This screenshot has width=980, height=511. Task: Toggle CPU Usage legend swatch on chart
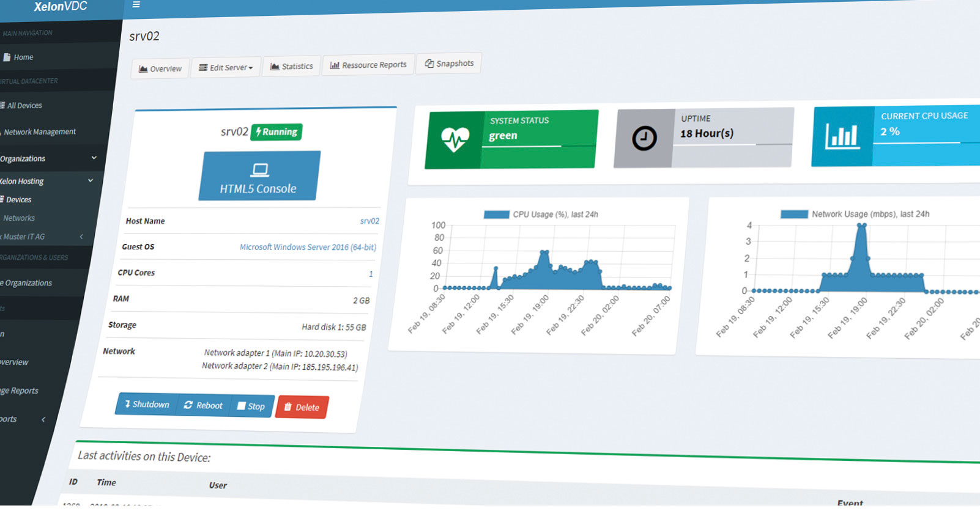(x=496, y=215)
